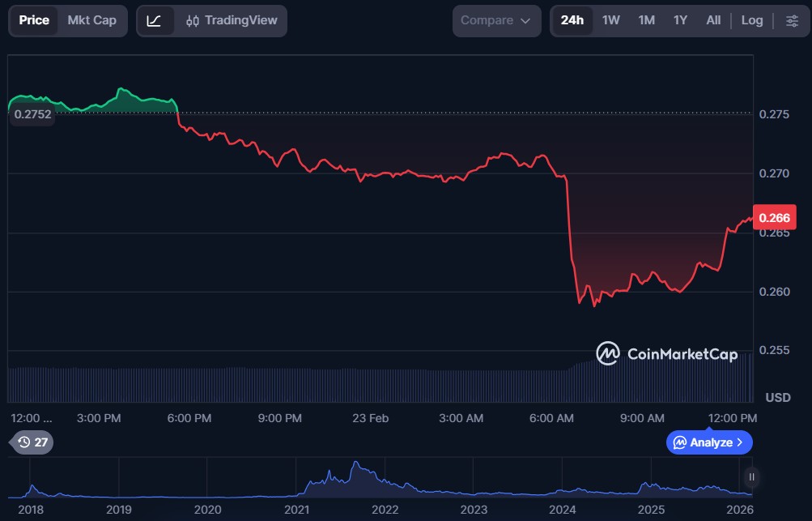Image resolution: width=812 pixels, height=521 pixels.
Task: Show the 1Y time range
Action: pyautogui.click(x=680, y=20)
